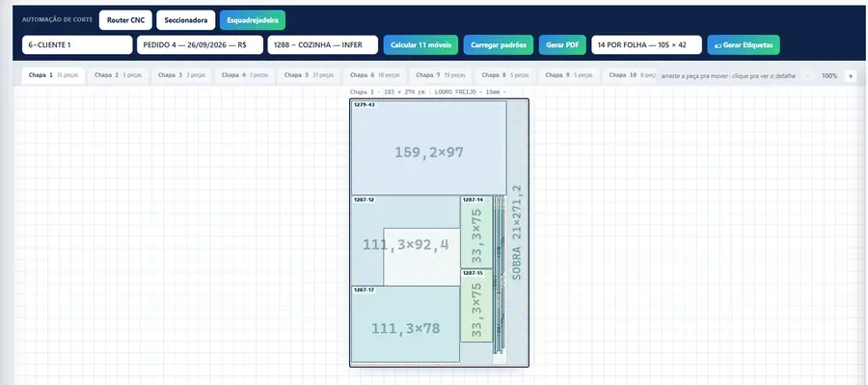This screenshot has height=385, width=868.
Task: Open the PEDIDO 4 order dropdown
Action: pos(200,45)
